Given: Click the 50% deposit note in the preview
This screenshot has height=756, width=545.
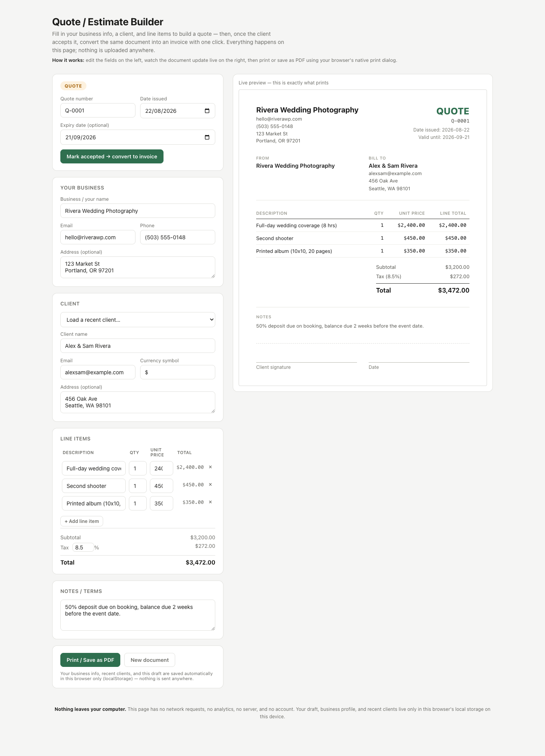Looking at the screenshot, I should [340, 326].
